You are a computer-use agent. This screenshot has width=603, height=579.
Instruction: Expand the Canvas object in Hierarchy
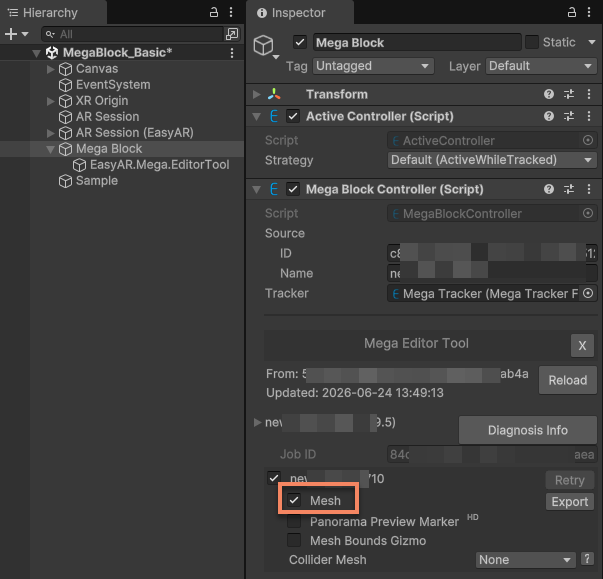pos(50,69)
